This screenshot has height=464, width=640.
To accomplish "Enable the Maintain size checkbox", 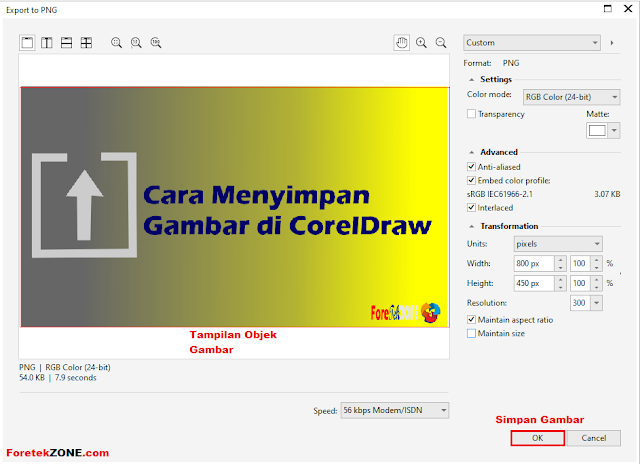I will tap(471, 333).
